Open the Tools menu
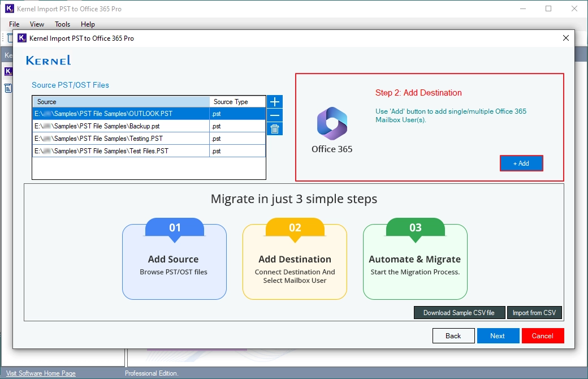Viewport: 588px width, 379px height. click(x=62, y=24)
